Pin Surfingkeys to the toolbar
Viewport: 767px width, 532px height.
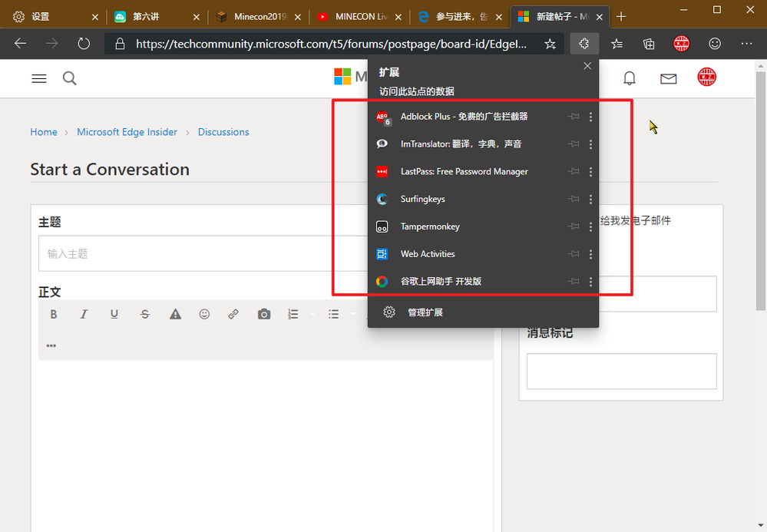click(574, 199)
